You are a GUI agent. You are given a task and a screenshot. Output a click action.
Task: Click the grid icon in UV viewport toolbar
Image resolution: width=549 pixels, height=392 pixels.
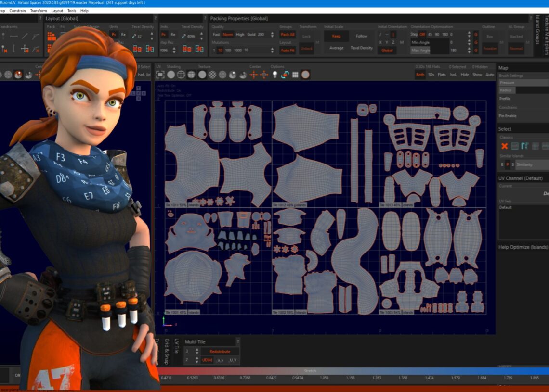click(x=295, y=75)
